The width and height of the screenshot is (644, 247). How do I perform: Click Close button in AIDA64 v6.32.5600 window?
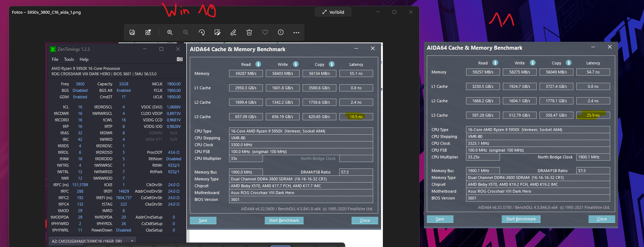tap(365, 220)
